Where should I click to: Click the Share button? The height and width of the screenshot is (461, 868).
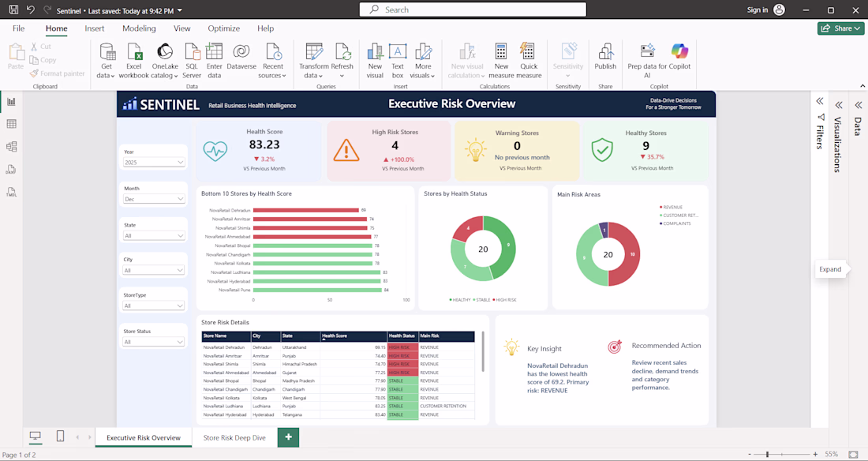[x=841, y=28]
